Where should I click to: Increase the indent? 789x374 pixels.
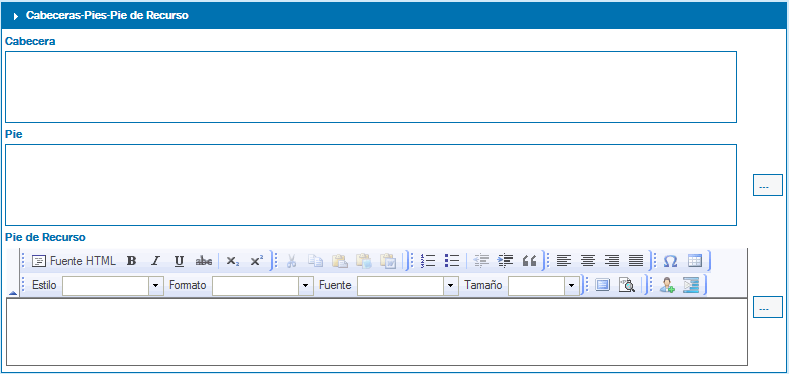(x=505, y=261)
